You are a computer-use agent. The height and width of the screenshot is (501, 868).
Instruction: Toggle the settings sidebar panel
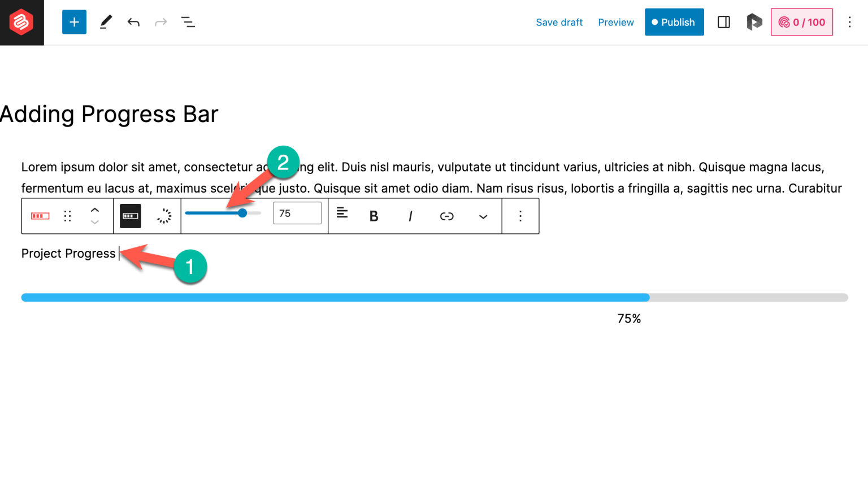pyautogui.click(x=723, y=22)
